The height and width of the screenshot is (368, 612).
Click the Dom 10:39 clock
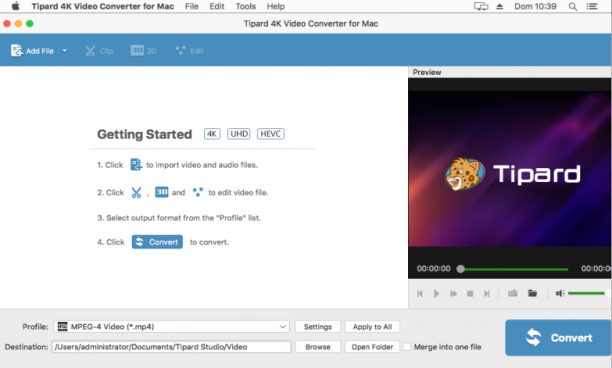[x=535, y=6]
